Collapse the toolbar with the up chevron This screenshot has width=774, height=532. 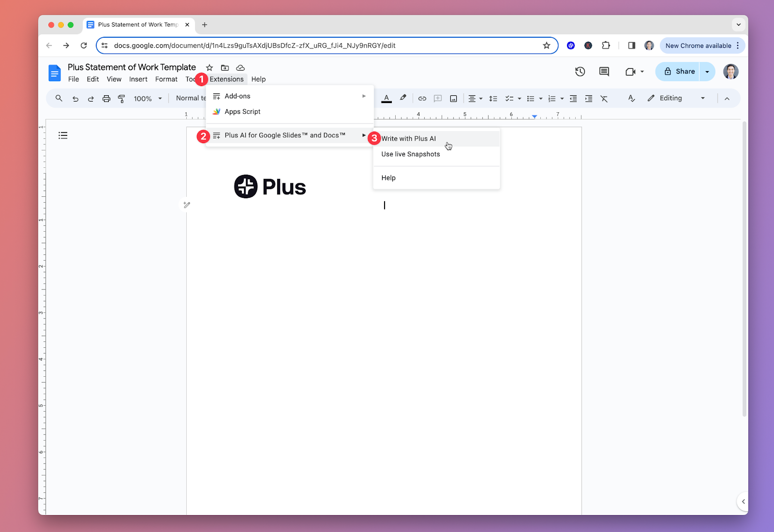coord(727,99)
